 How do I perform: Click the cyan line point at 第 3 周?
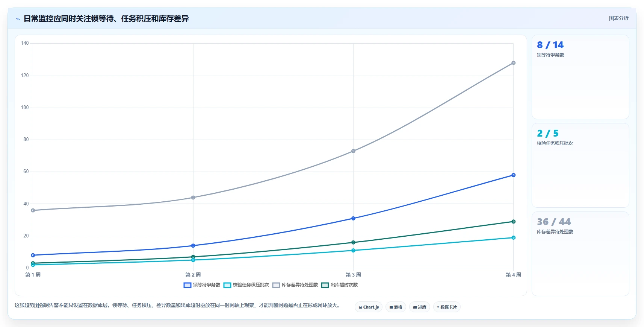tap(353, 250)
